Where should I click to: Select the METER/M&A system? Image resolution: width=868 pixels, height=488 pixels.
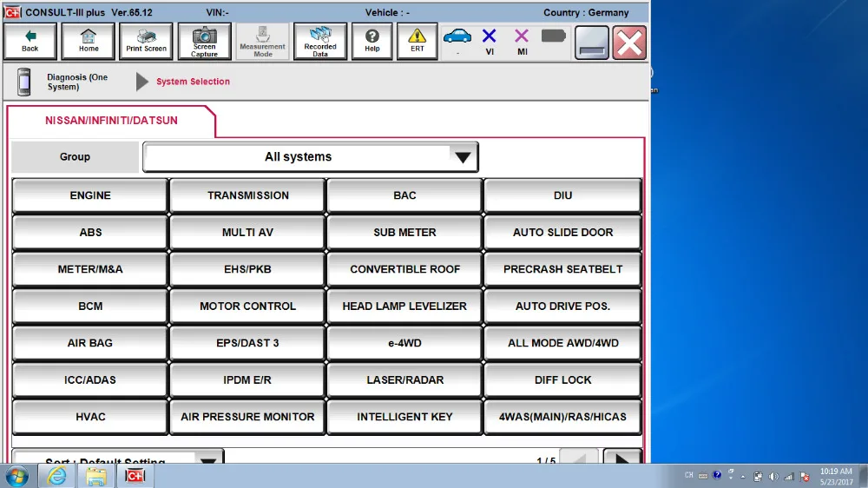[x=90, y=269]
